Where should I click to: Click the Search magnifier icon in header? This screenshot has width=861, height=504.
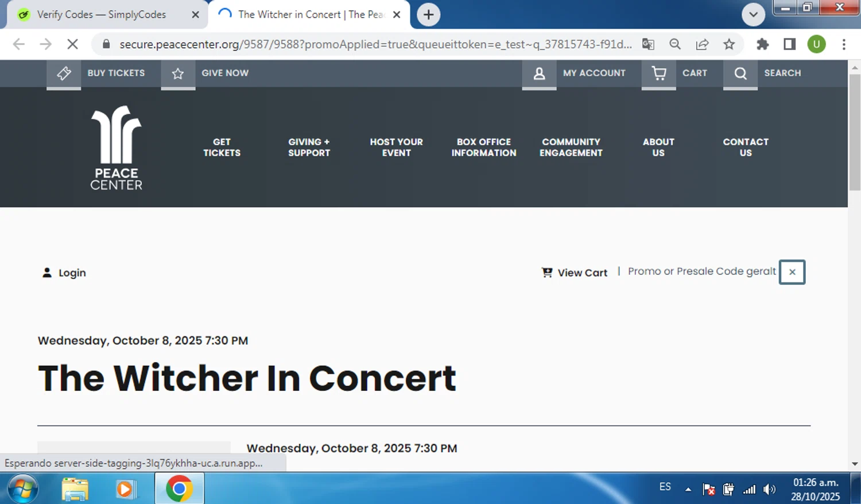740,73
